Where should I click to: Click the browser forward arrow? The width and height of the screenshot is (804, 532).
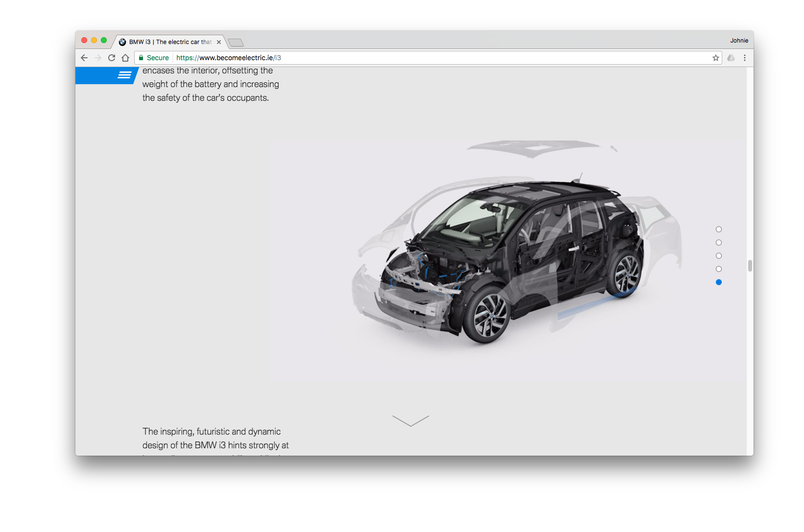[x=98, y=58]
